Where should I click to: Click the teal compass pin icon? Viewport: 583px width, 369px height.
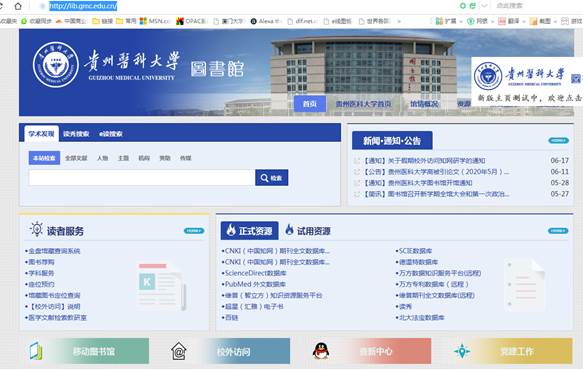(x=462, y=351)
